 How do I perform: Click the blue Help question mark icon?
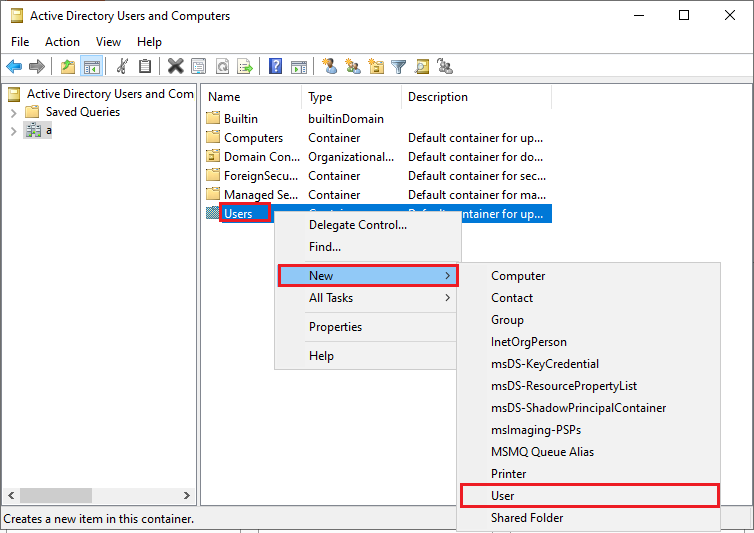pos(276,66)
